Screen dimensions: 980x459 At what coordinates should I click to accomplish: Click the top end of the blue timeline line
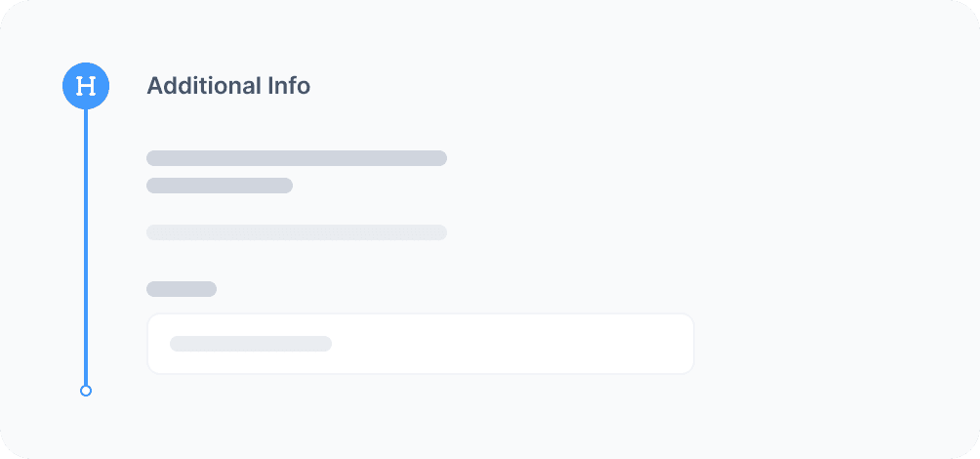tap(86, 113)
